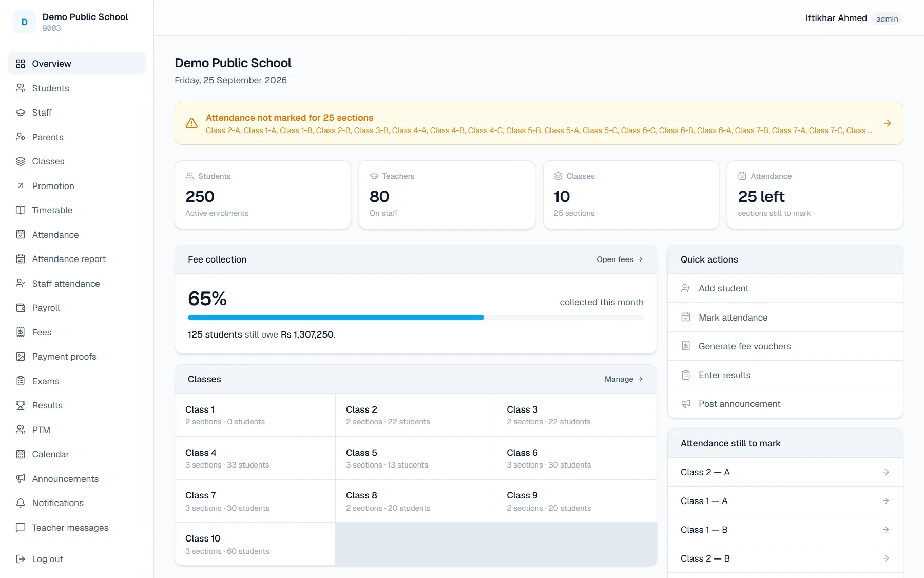Click Generate fee vouchers
Viewport: 924px width, 578px height.
coord(785,346)
